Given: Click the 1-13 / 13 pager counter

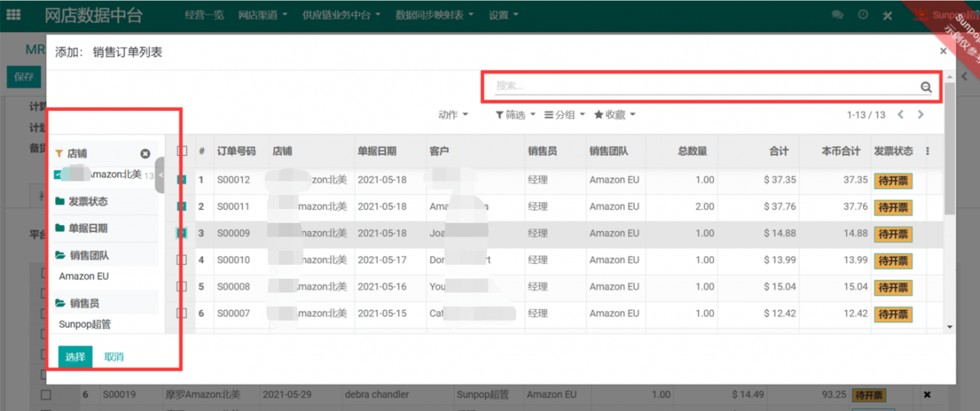Looking at the screenshot, I should 866,115.
